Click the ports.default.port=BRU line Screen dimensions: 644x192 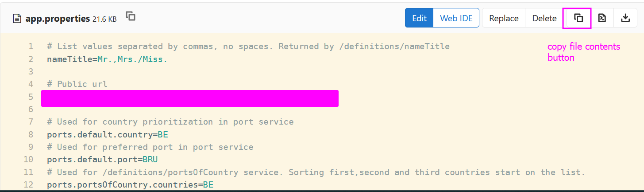[102, 160]
